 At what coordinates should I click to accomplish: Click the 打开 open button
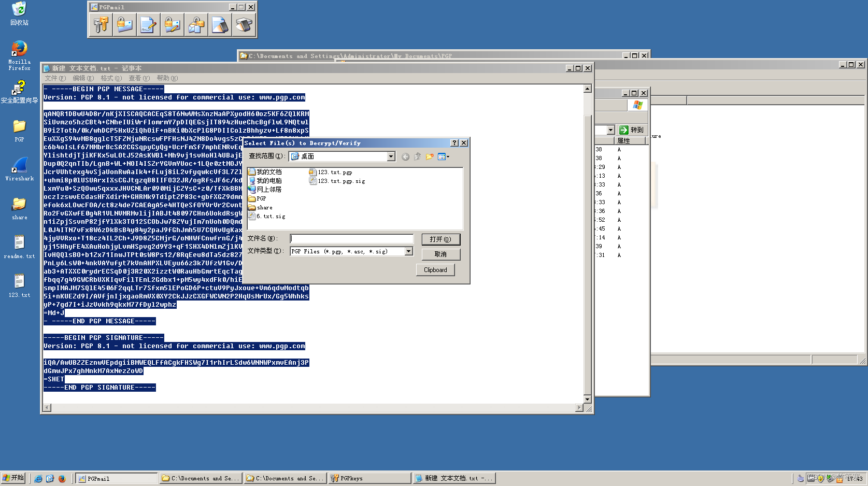coord(440,239)
